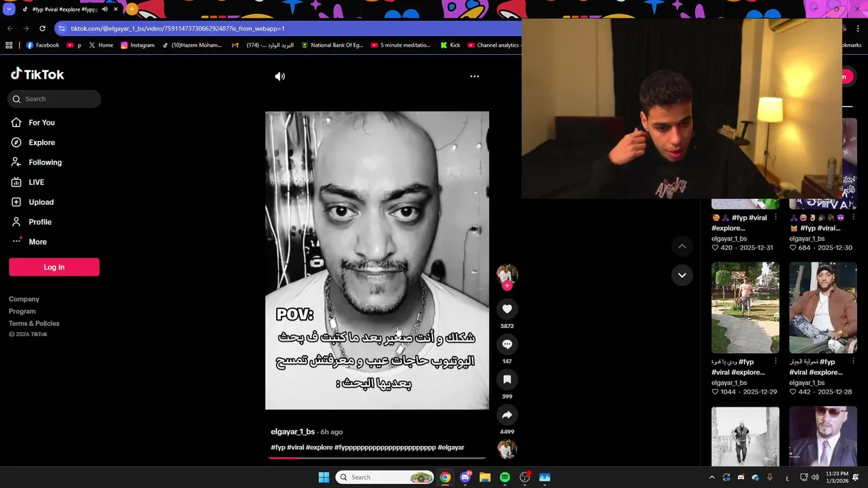Open the 5 minute meditation bookmark
This screenshot has height=488, width=868.
click(401, 45)
